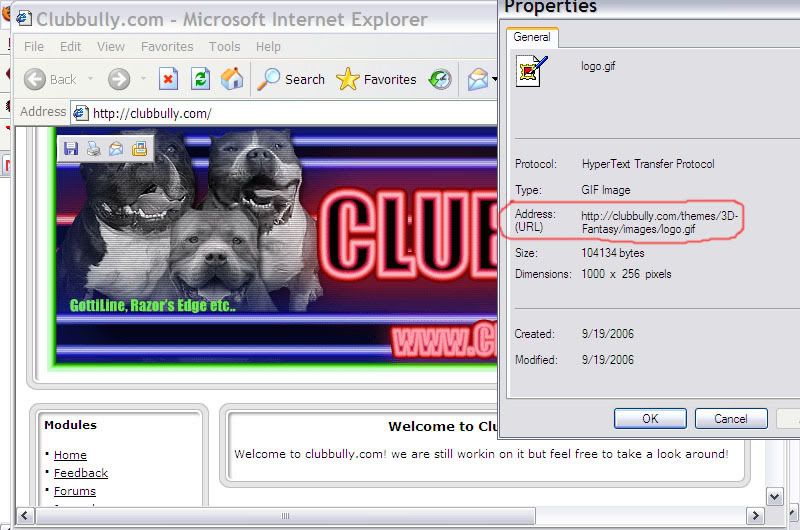Save image using floppy disk icon

click(71, 148)
